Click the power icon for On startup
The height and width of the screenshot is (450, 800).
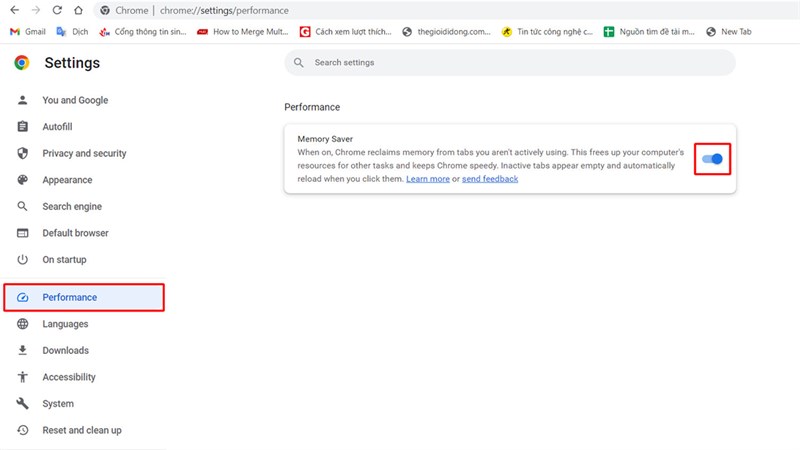point(22,259)
